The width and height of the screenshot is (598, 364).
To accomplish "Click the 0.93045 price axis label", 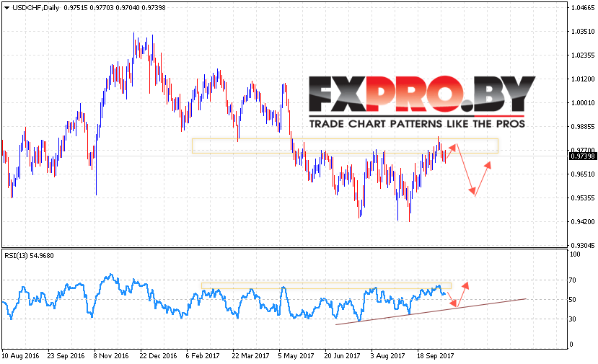I will click(x=582, y=245).
